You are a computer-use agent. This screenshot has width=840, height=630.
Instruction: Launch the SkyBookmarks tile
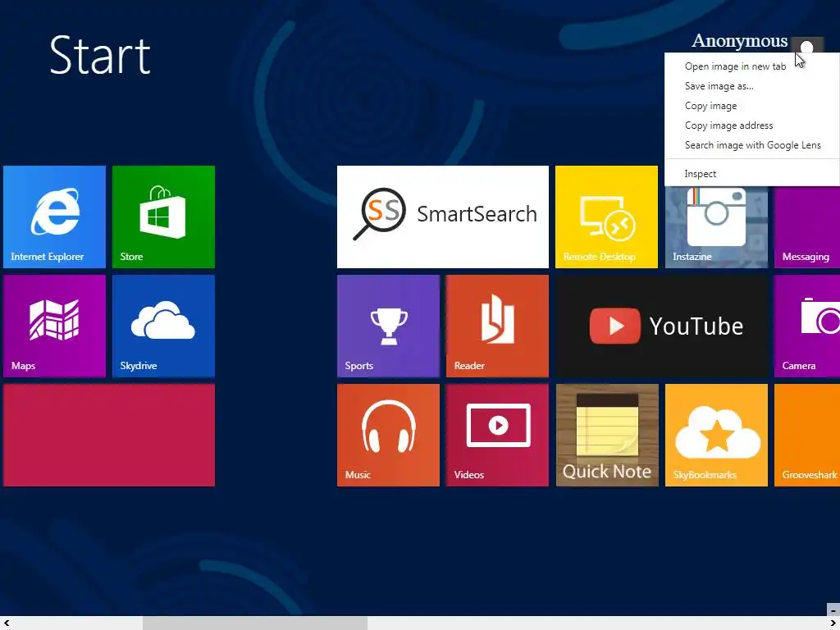click(716, 435)
